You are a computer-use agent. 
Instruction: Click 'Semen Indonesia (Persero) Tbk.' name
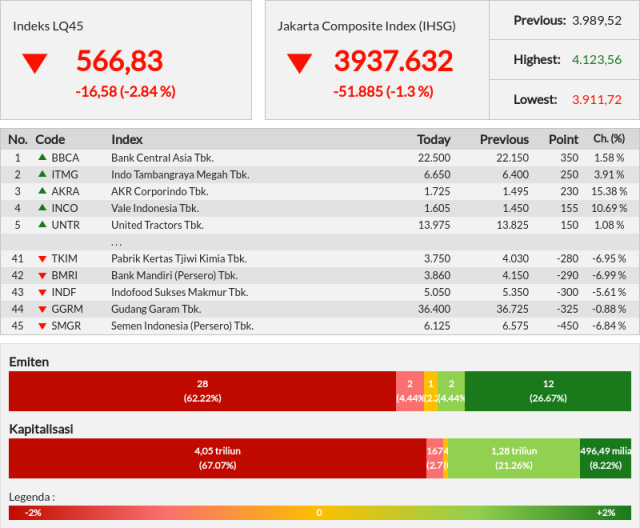point(182,326)
